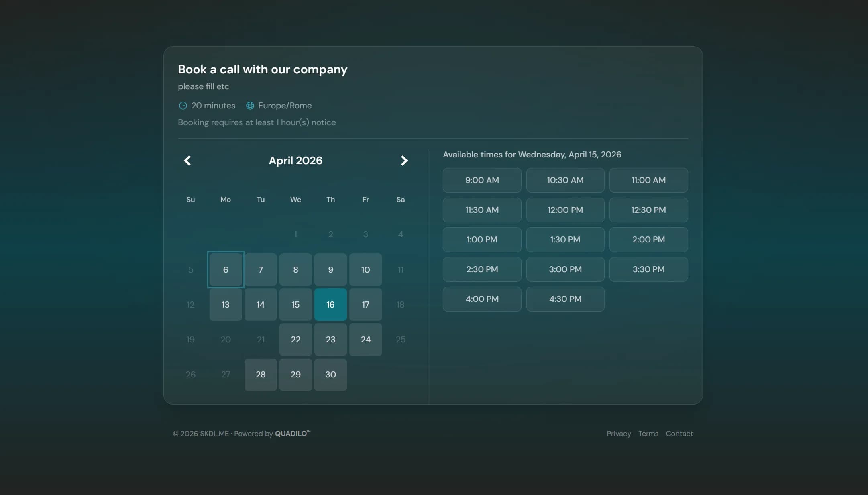Open the Privacy link in footer
The image size is (868, 495).
tap(619, 434)
